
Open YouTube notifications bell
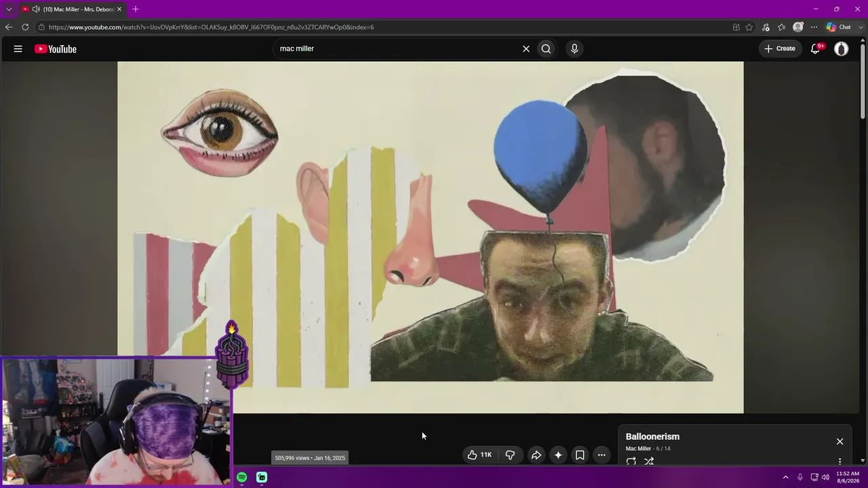coord(816,49)
